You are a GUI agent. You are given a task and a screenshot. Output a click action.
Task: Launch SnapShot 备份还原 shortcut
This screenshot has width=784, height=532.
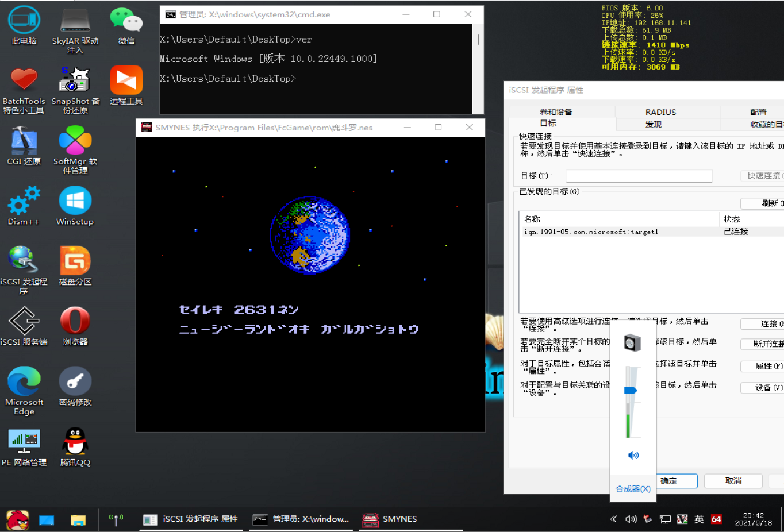pyautogui.click(x=75, y=90)
